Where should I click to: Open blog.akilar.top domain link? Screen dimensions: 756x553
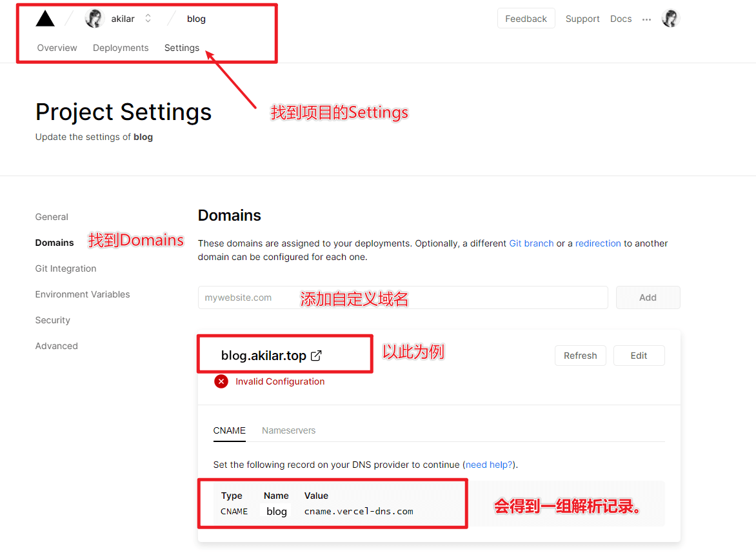click(264, 356)
